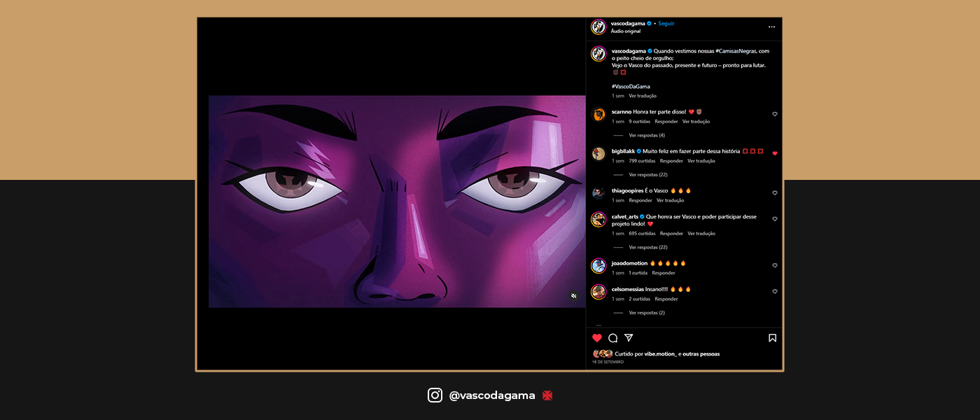
Task: Click the Áudio original label
Action: click(626, 31)
